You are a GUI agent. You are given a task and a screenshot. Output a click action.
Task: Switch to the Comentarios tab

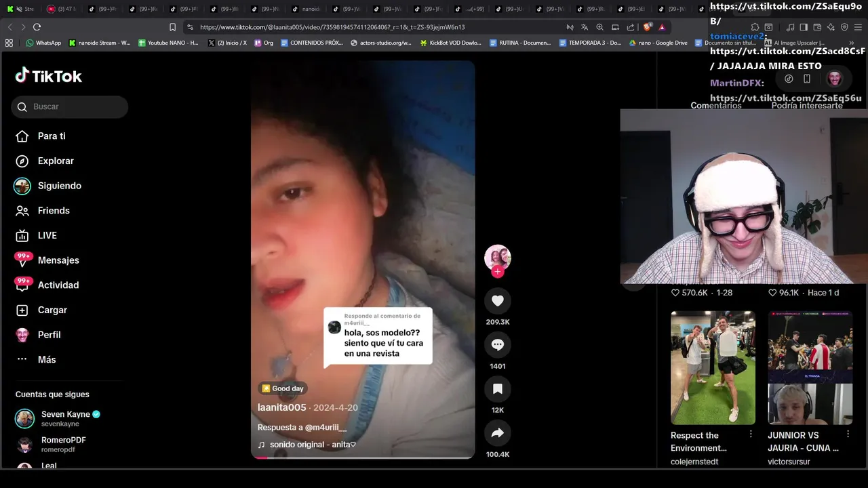tap(716, 105)
